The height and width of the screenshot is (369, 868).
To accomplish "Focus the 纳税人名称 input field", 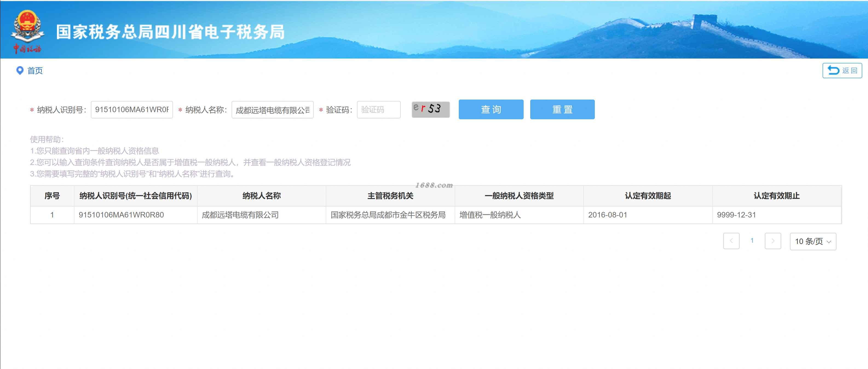I will pyautogui.click(x=273, y=109).
